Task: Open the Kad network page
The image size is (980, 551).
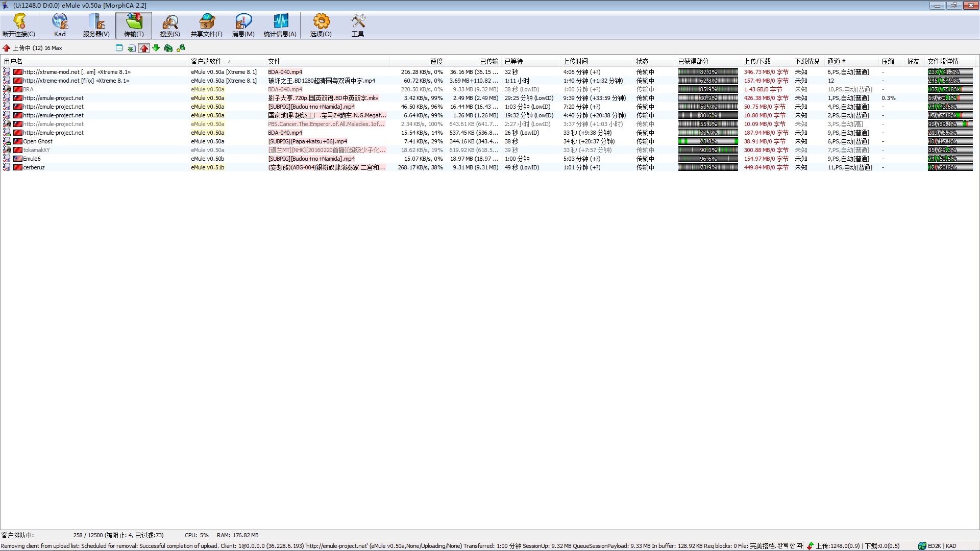Action: (x=60, y=26)
